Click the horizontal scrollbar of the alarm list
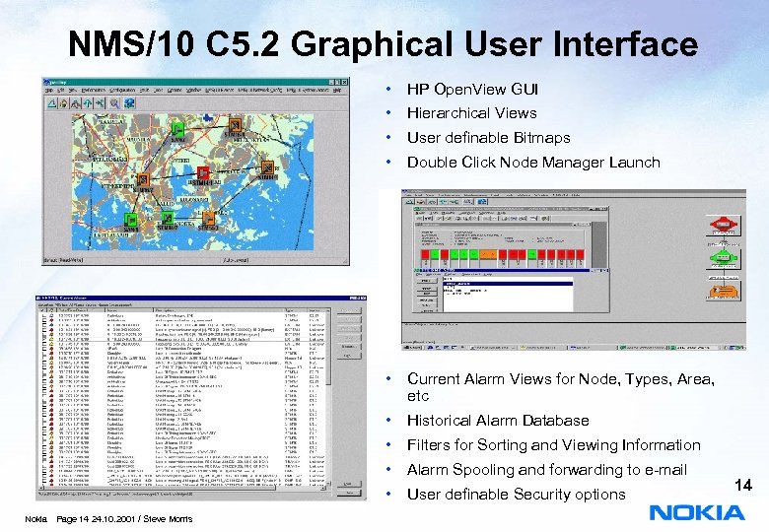Screen dimensions: 769x532 coord(182,488)
